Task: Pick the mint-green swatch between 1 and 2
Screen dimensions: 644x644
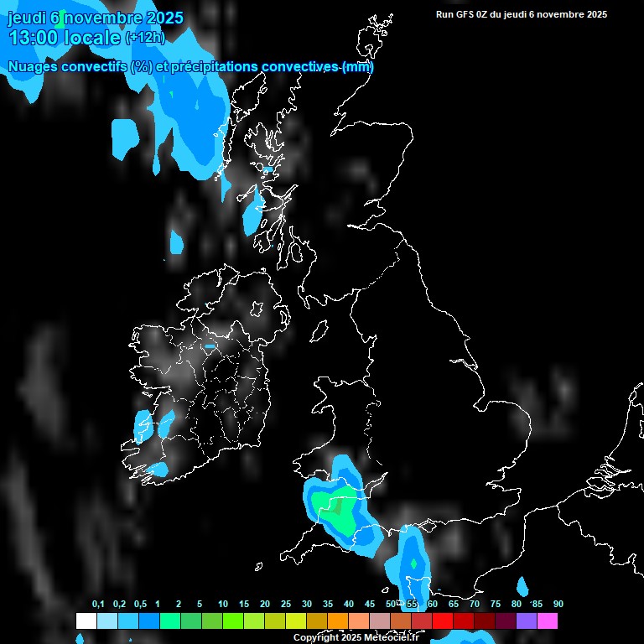Action: tap(169, 621)
